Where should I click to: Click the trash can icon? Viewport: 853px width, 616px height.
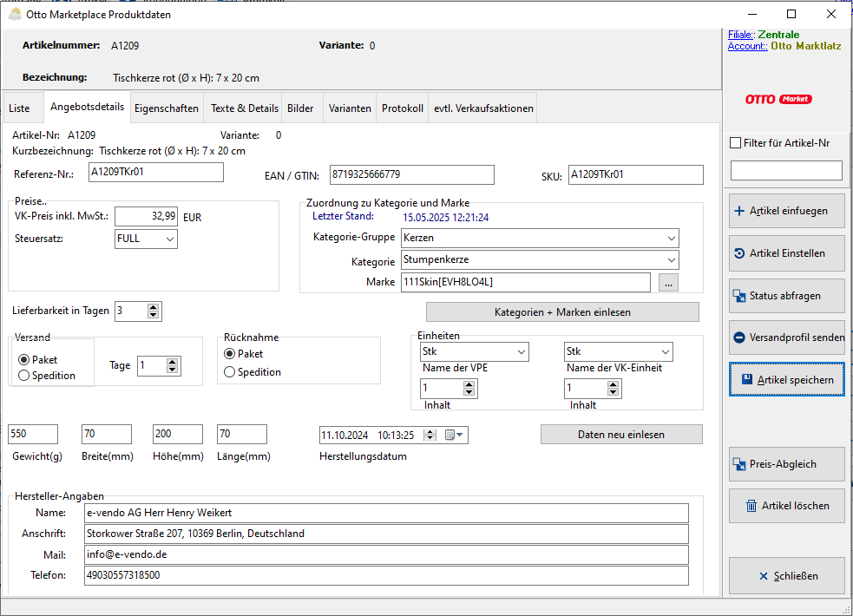[x=751, y=506]
